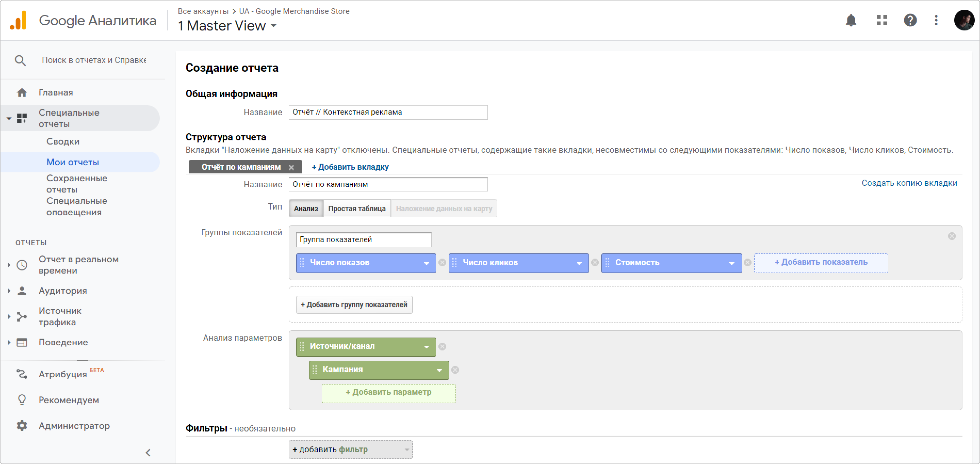Close the Отчёт по кампаниям tab
This screenshot has width=980, height=464.
pyautogui.click(x=291, y=167)
